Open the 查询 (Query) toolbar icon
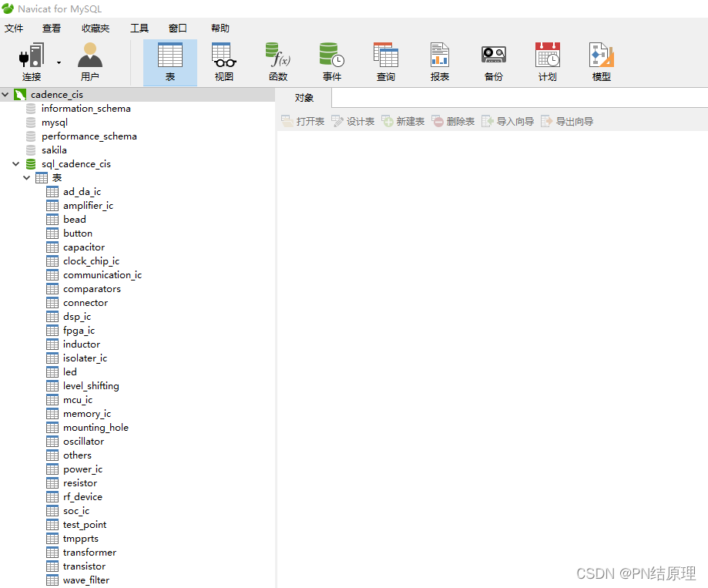Viewport: 708px width, 588px height. (386, 62)
